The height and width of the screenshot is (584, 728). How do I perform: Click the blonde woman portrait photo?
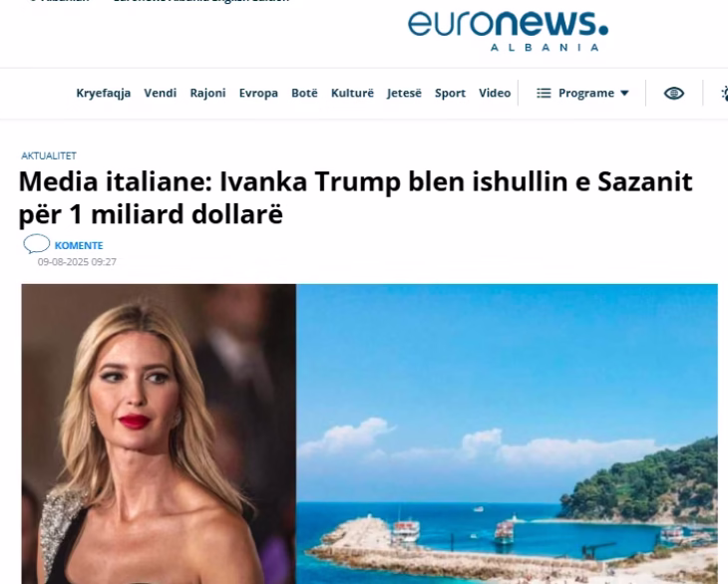coord(159,434)
